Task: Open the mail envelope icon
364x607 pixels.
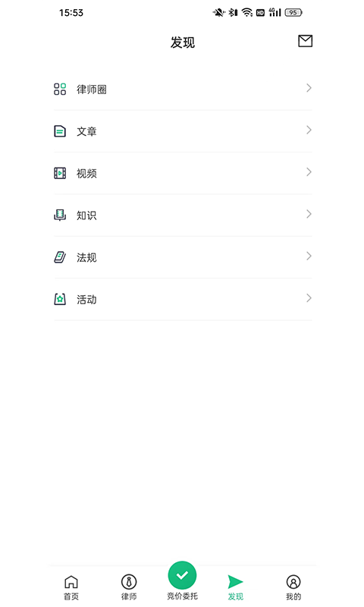Action: pos(305,41)
